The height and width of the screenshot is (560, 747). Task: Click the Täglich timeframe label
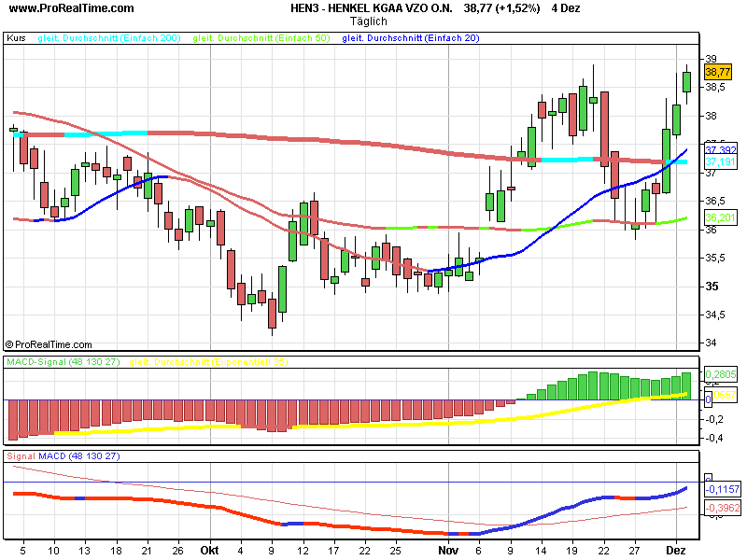(x=368, y=21)
